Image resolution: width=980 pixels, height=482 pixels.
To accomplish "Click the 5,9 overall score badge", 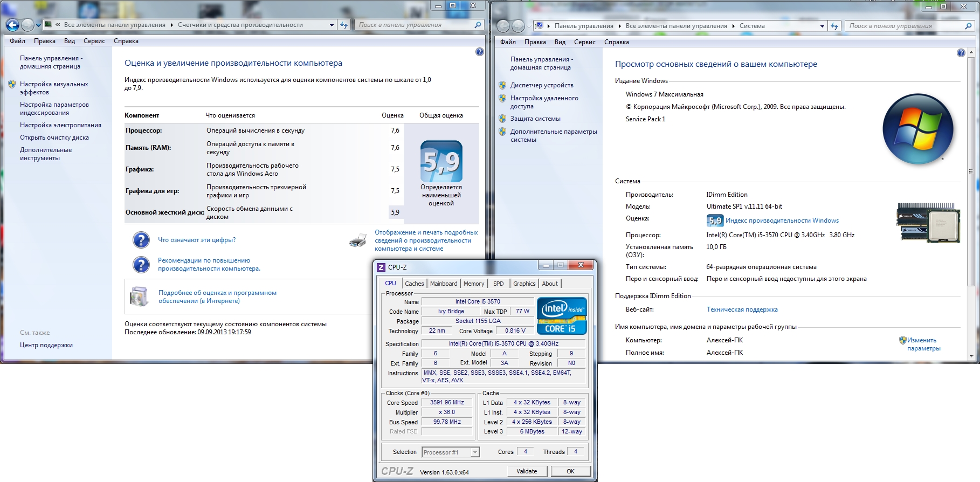I will pos(441,161).
